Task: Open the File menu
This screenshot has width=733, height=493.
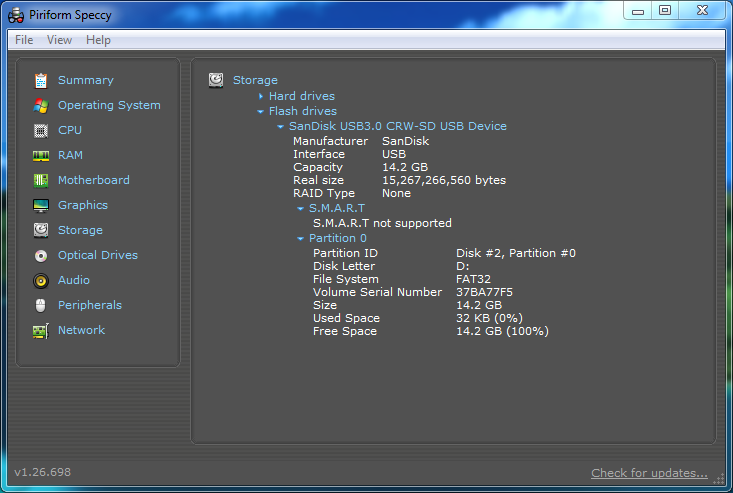Action: pyautogui.click(x=24, y=40)
